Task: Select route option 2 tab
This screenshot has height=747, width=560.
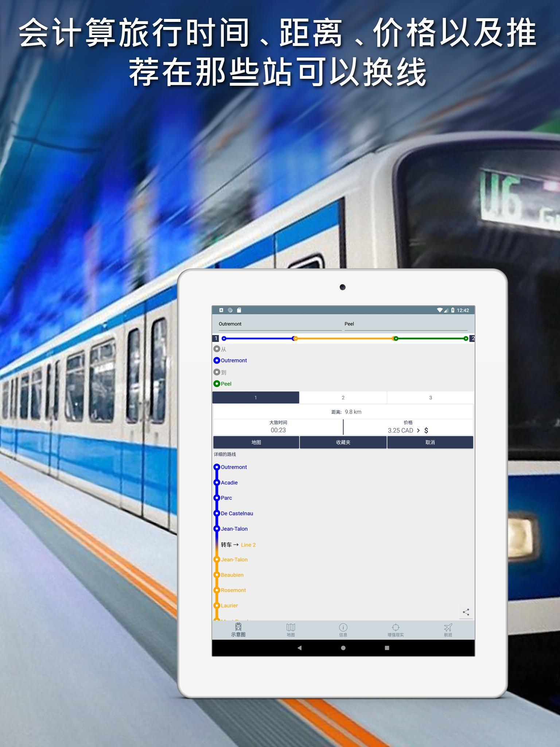Action: 343,398
